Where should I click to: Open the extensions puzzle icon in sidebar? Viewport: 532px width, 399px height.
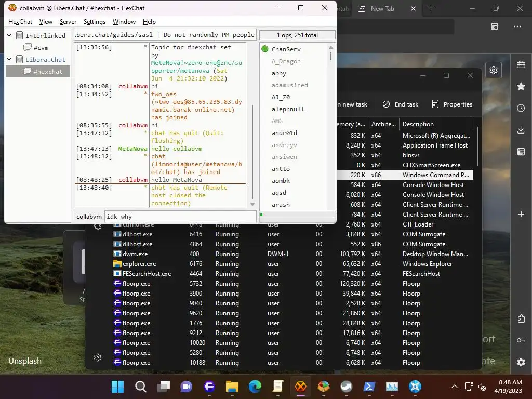(x=521, y=318)
